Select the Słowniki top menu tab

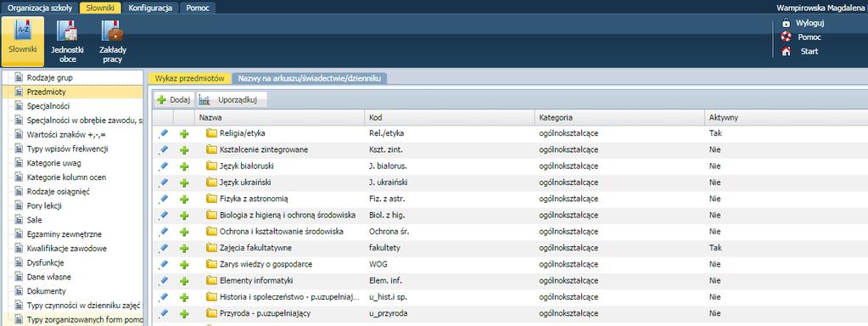coord(99,8)
